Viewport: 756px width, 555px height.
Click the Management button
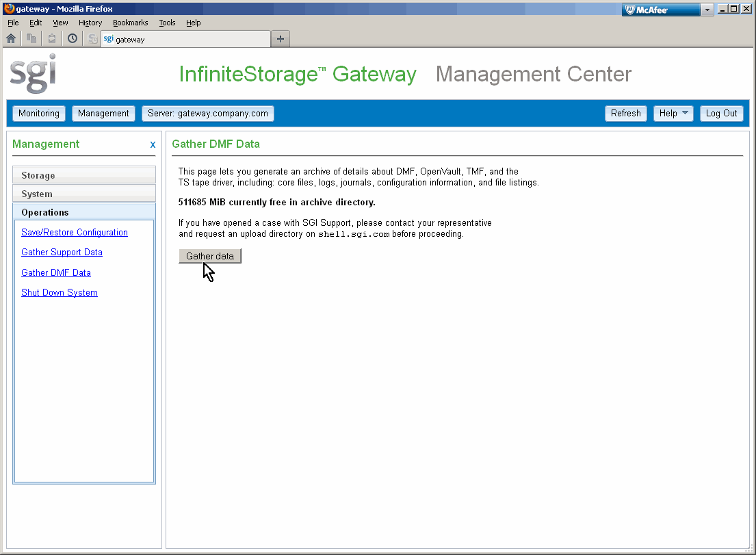103,114
